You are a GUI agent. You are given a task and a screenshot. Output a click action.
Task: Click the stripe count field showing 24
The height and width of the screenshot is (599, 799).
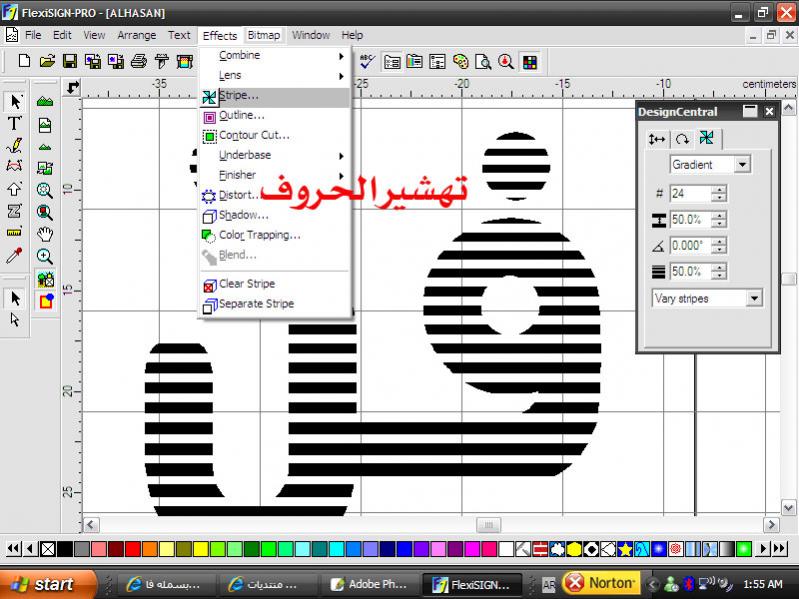click(x=688, y=193)
